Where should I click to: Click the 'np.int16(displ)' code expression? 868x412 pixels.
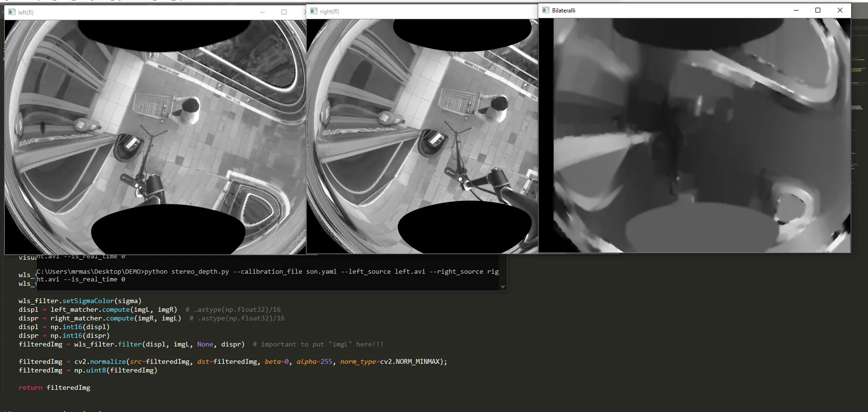click(x=80, y=327)
